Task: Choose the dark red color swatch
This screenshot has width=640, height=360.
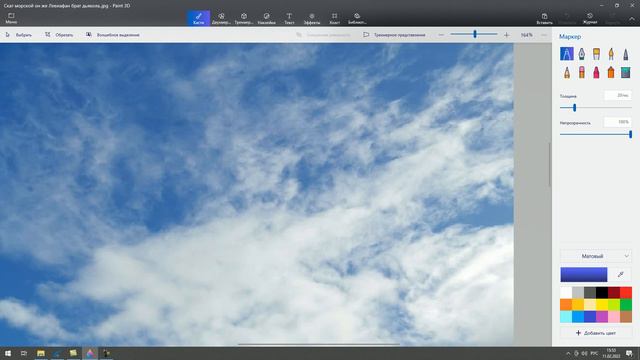Action: click(614, 292)
